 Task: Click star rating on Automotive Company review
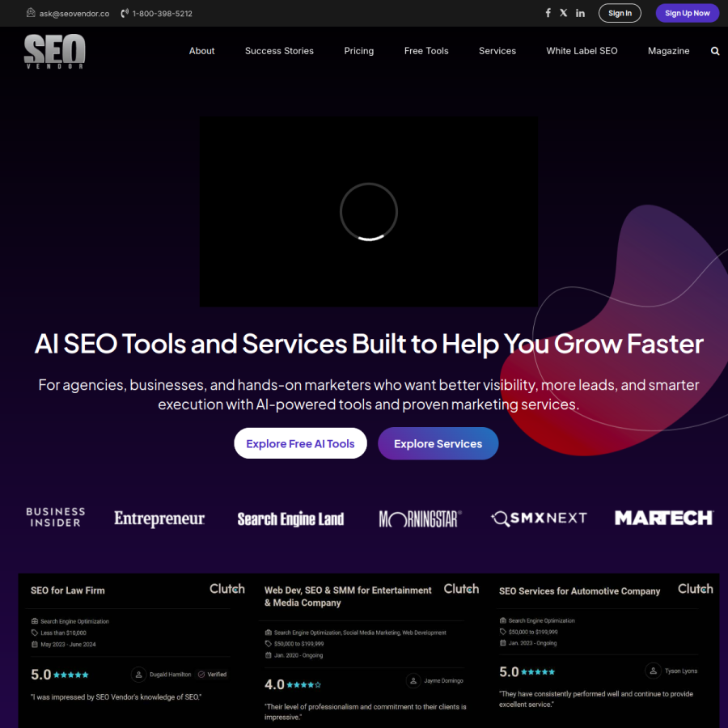538,671
